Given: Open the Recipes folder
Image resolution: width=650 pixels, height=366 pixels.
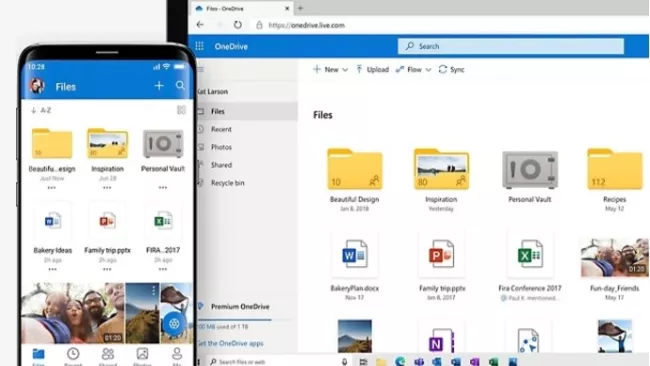Looking at the screenshot, I should 615,170.
